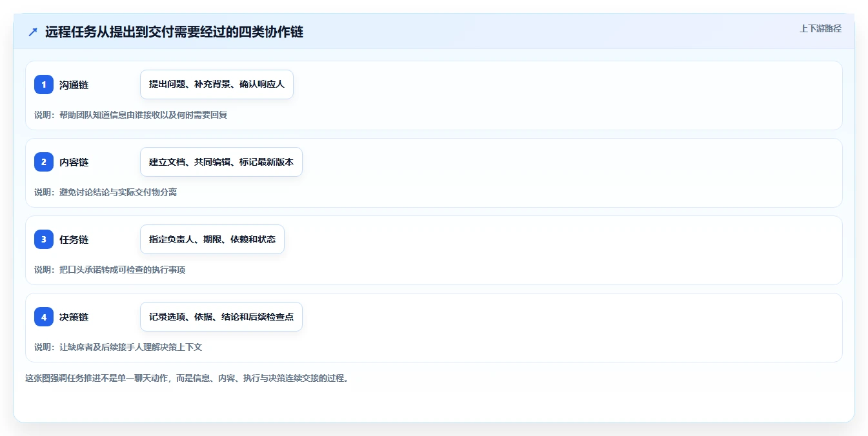Click the 任务链 label
This screenshot has width=868, height=436.
click(x=74, y=239)
